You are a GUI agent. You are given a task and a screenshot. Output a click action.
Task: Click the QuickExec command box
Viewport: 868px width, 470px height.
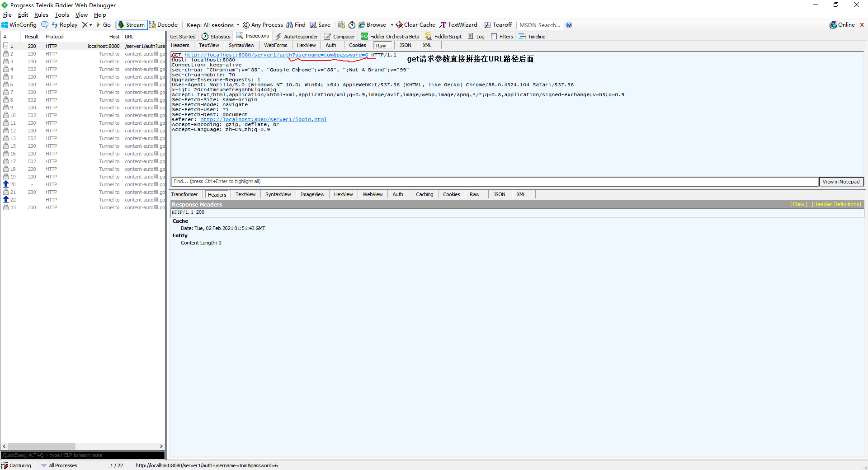[x=83, y=455]
